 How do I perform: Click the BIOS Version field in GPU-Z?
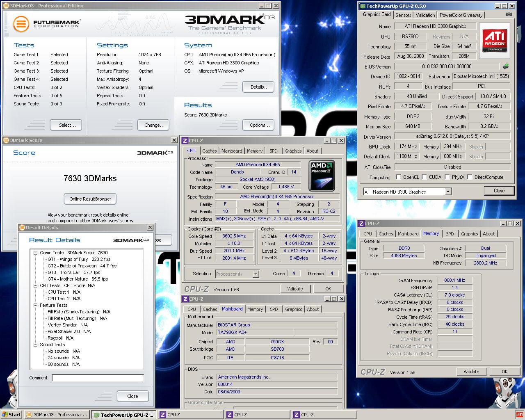pos(447,66)
